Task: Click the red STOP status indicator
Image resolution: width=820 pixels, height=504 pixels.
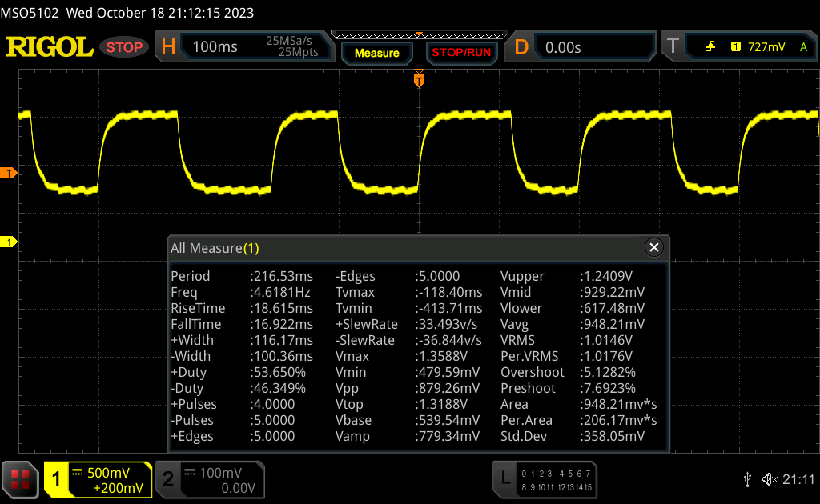Action: click(124, 47)
